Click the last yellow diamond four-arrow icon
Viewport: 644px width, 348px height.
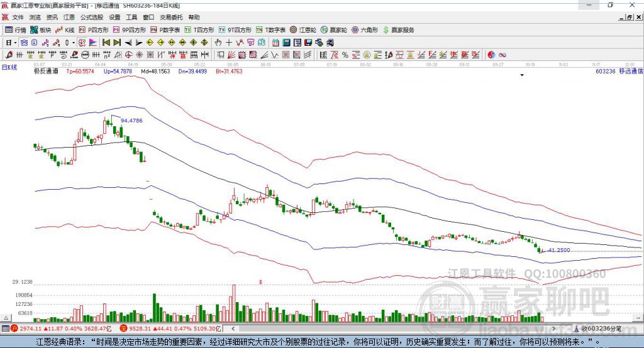point(204,43)
